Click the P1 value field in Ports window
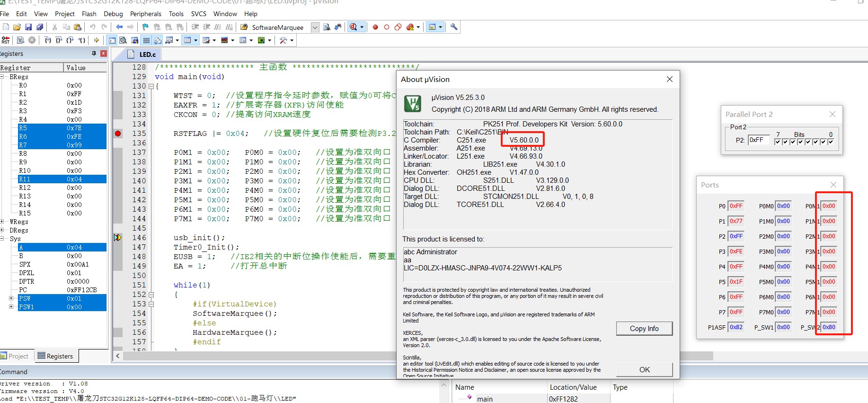Image resolution: width=868 pixels, height=403 pixels. tap(736, 221)
